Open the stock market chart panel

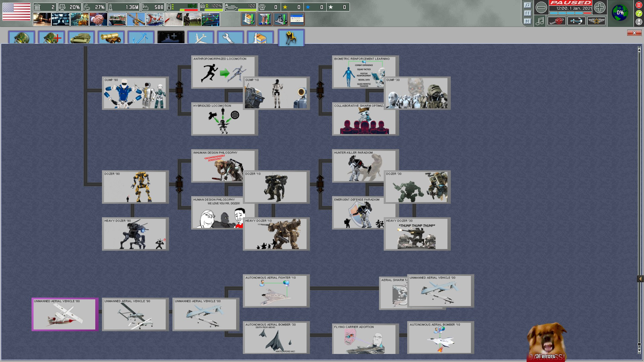pos(211,19)
